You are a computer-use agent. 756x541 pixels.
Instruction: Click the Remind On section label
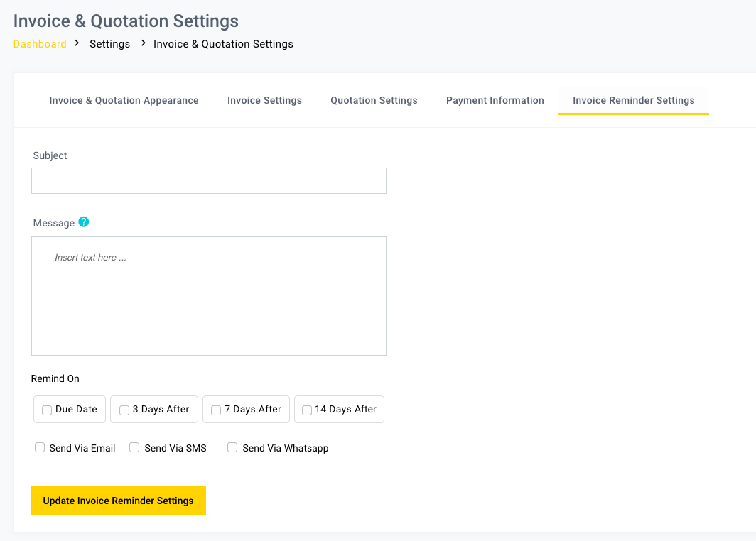(55, 378)
